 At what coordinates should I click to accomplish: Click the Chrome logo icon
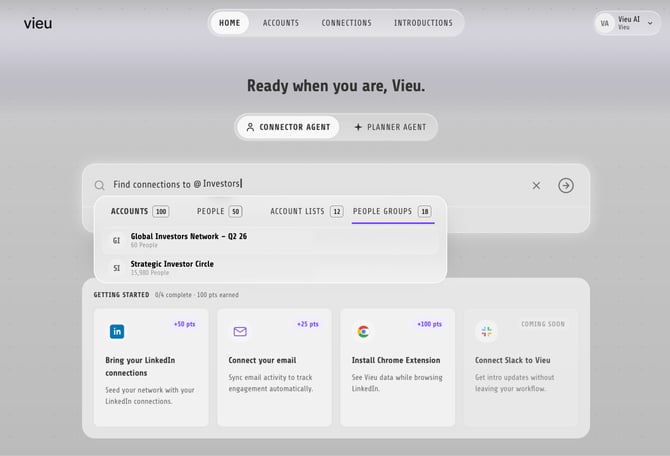click(364, 331)
